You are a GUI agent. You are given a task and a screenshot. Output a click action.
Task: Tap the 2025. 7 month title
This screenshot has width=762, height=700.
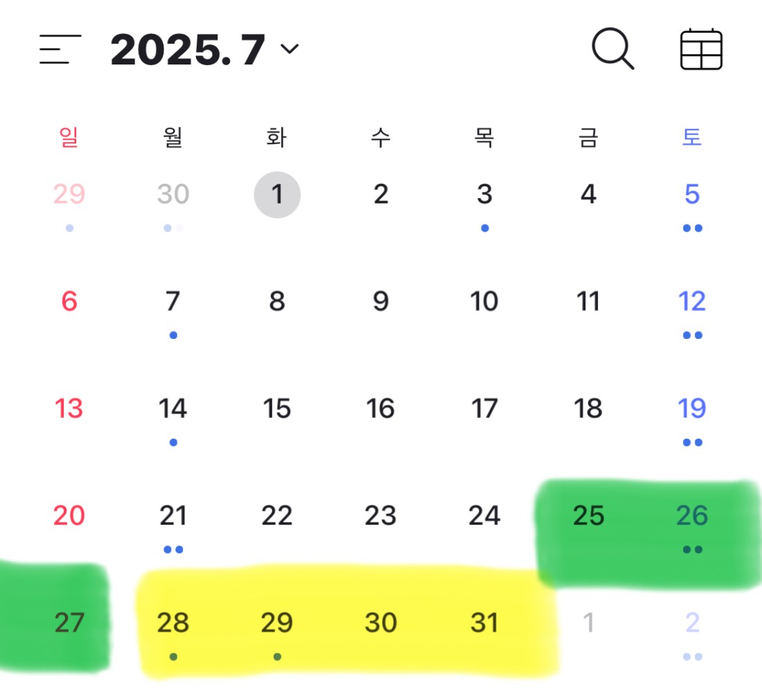coord(188,49)
